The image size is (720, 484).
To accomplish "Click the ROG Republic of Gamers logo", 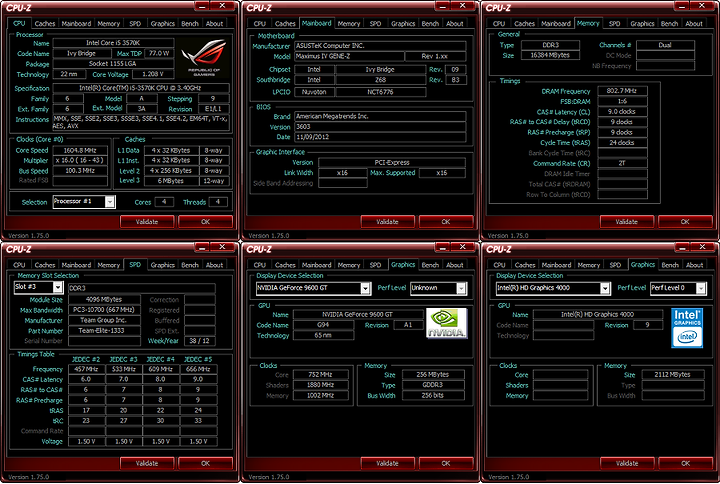I will coord(204,58).
